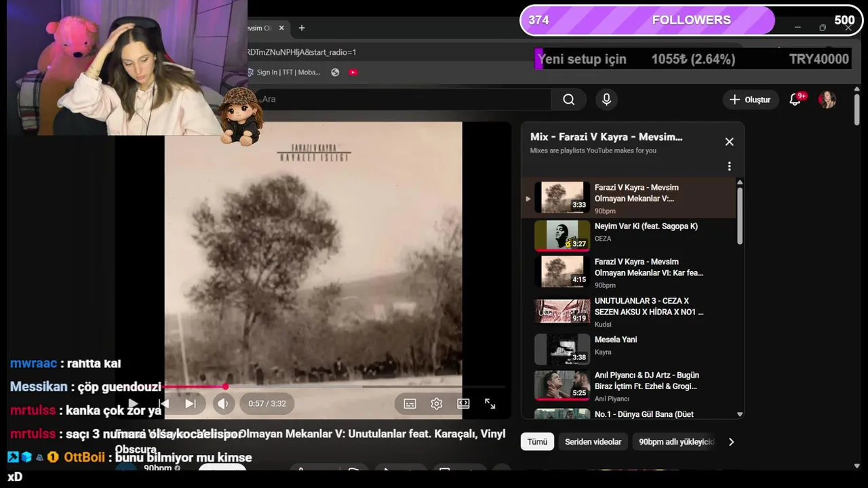
Task: Open the globe bookmark icon
Action: [335, 73]
